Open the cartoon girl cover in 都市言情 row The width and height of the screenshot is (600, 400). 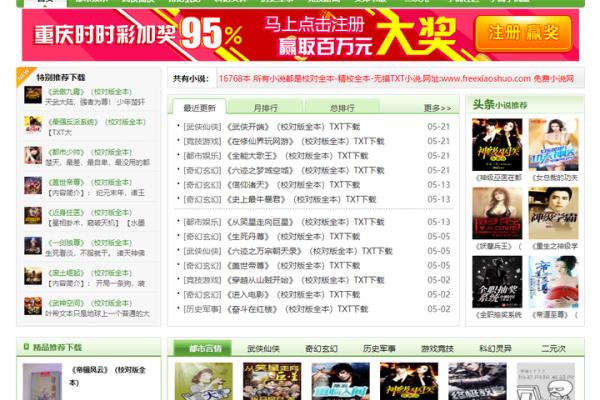204,381
